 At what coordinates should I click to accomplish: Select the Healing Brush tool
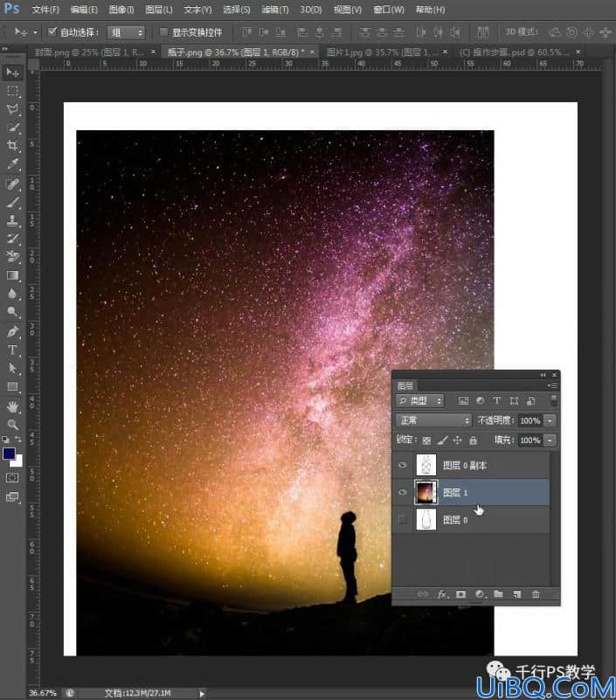click(12, 184)
